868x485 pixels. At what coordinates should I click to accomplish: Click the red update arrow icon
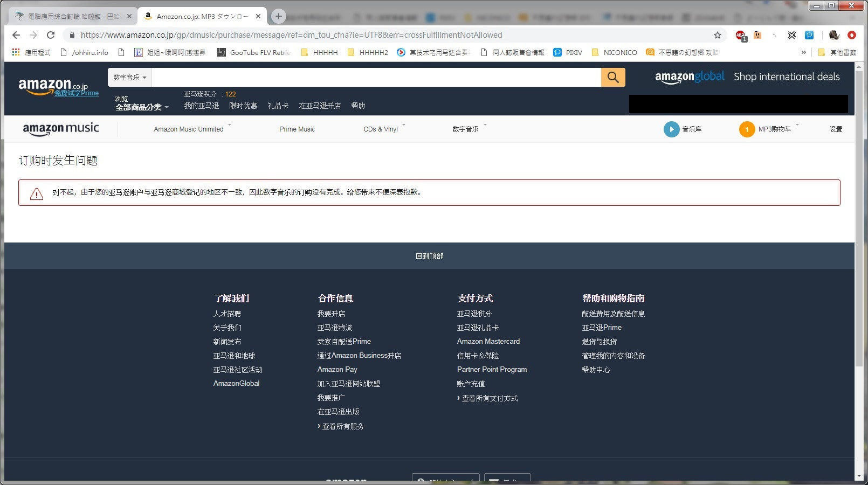[852, 35]
